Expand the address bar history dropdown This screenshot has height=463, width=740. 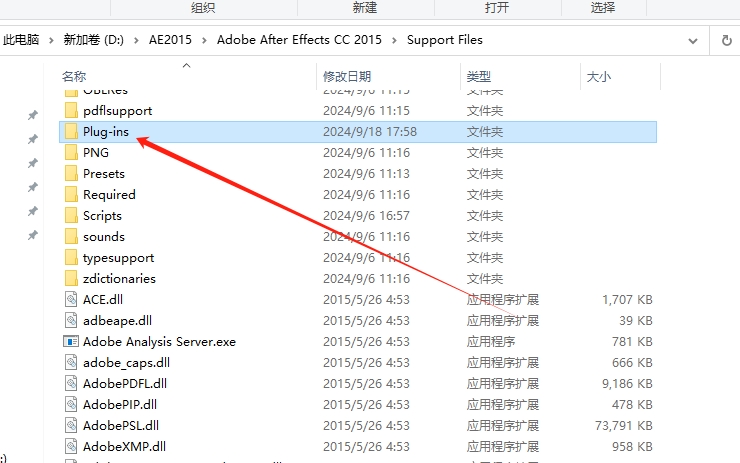point(694,40)
